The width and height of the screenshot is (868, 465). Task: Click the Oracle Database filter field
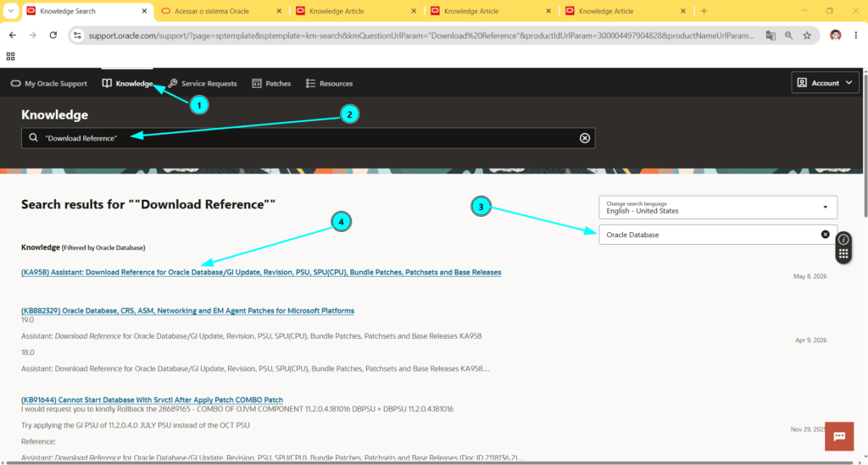tap(718, 235)
